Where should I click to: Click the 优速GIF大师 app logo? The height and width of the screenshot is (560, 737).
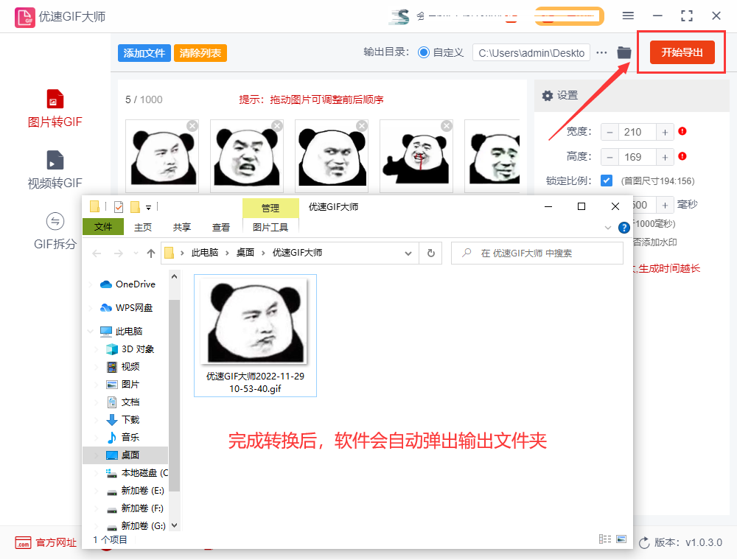[x=25, y=17]
